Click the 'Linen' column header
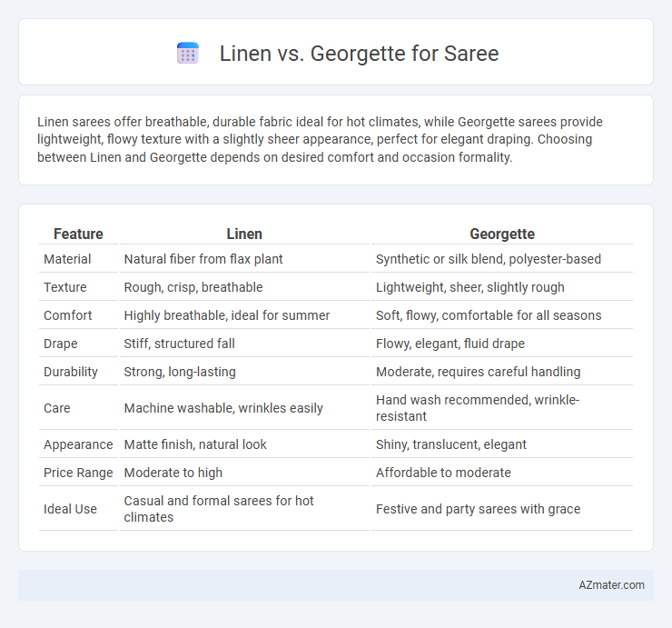672x628 pixels. coord(244,234)
